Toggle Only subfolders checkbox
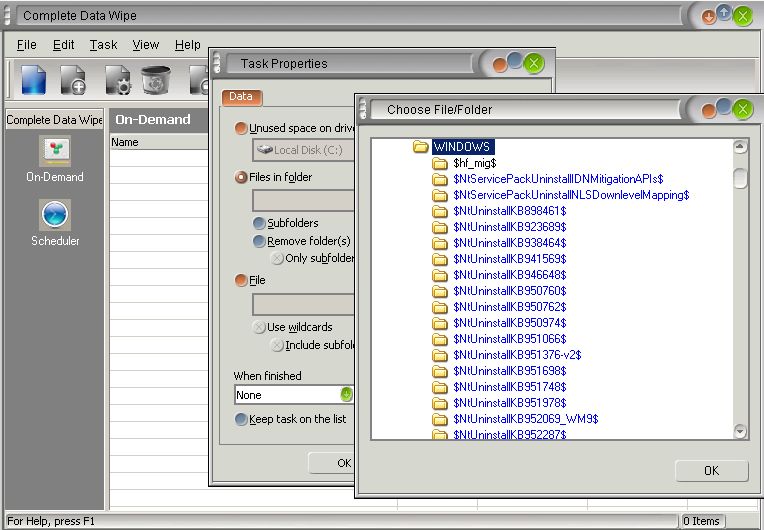The width and height of the screenshot is (764, 530). click(x=277, y=258)
